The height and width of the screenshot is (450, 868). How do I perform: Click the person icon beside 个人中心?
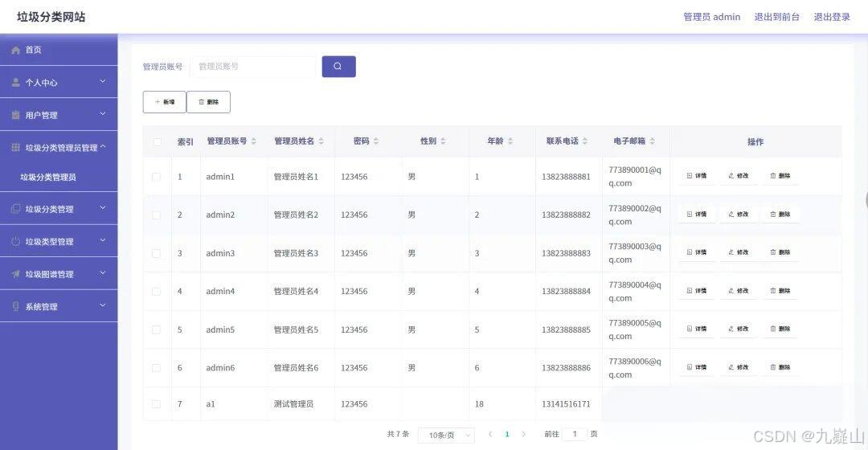tap(16, 83)
